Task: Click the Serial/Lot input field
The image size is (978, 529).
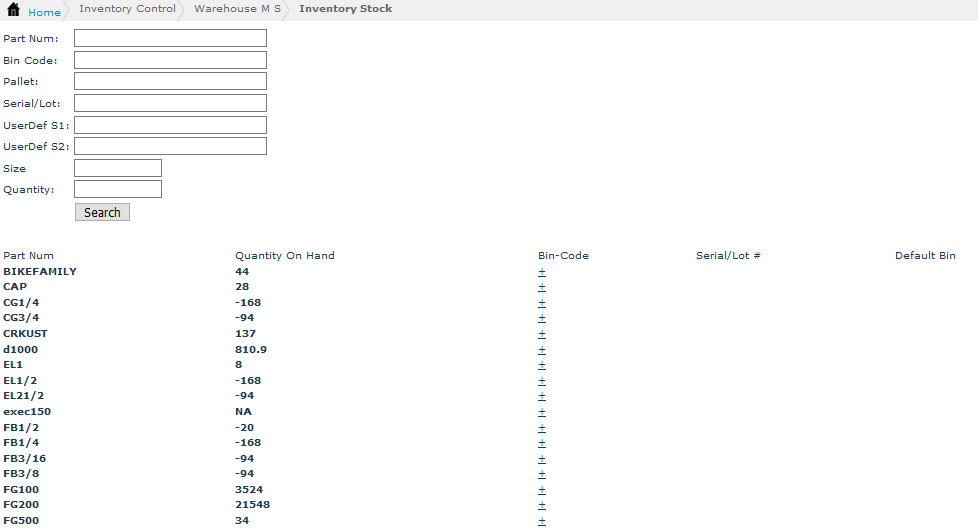Action: (x=170, y=103)
